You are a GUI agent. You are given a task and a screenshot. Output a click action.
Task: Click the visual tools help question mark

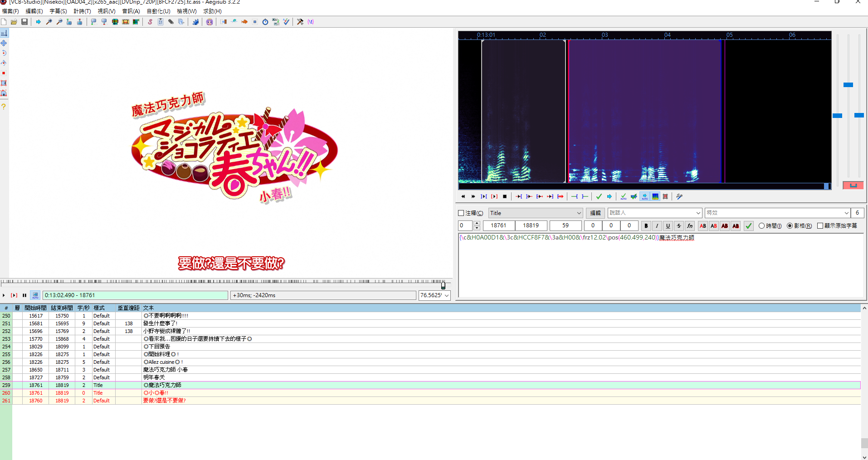[x=4, y=107]
